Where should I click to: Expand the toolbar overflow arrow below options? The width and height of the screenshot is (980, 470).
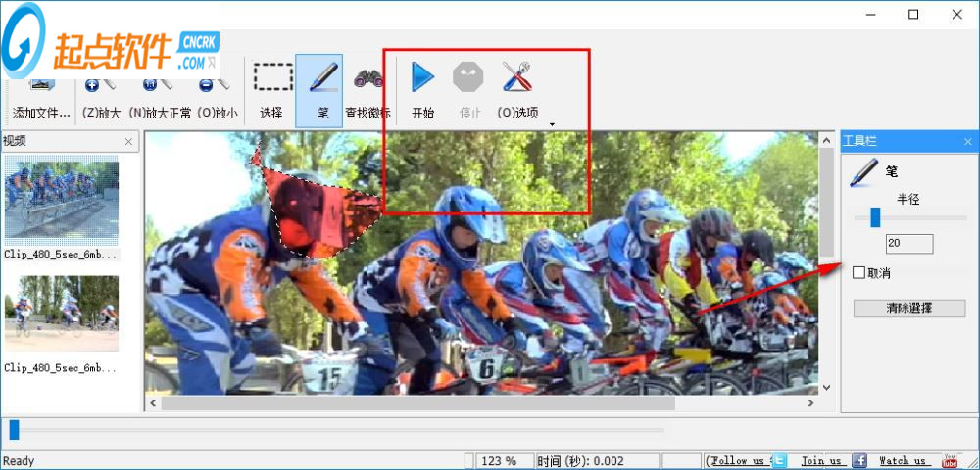point(552,124)
